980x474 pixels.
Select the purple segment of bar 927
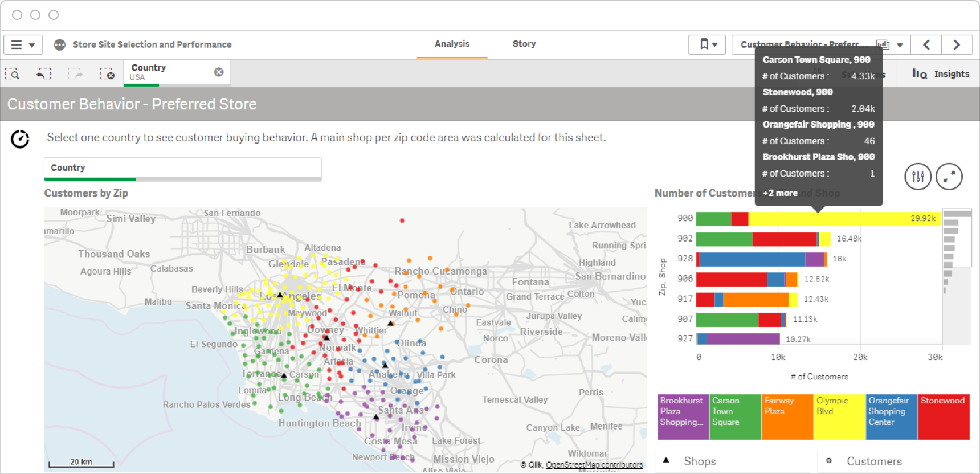pos(744,339)
